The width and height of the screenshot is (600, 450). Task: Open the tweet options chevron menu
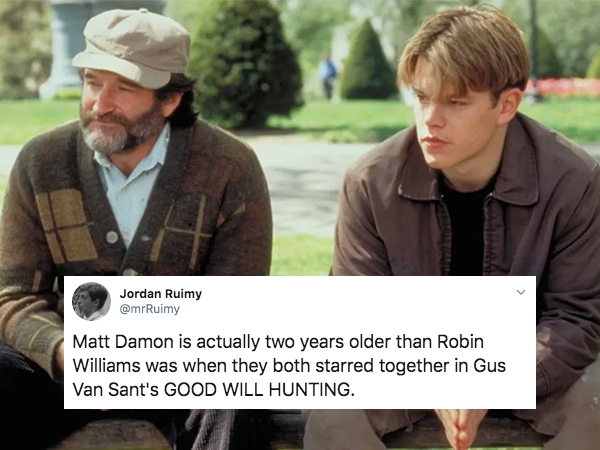[x=520, y=292]
